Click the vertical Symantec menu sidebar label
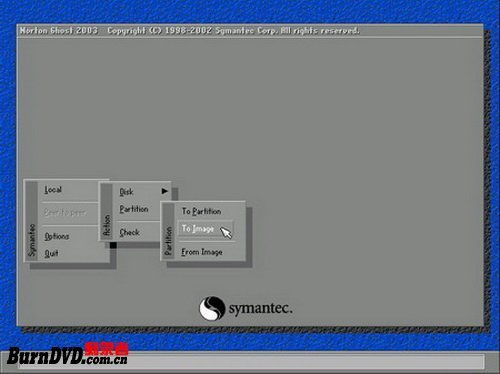Screen dimensions: 500x374 [x=32, y=240]
